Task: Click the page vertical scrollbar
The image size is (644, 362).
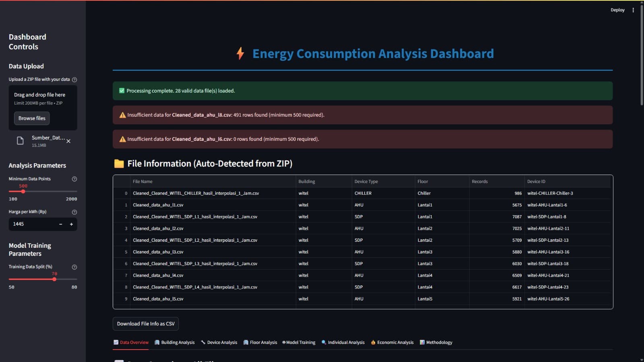Action: [x=642, y=54]
